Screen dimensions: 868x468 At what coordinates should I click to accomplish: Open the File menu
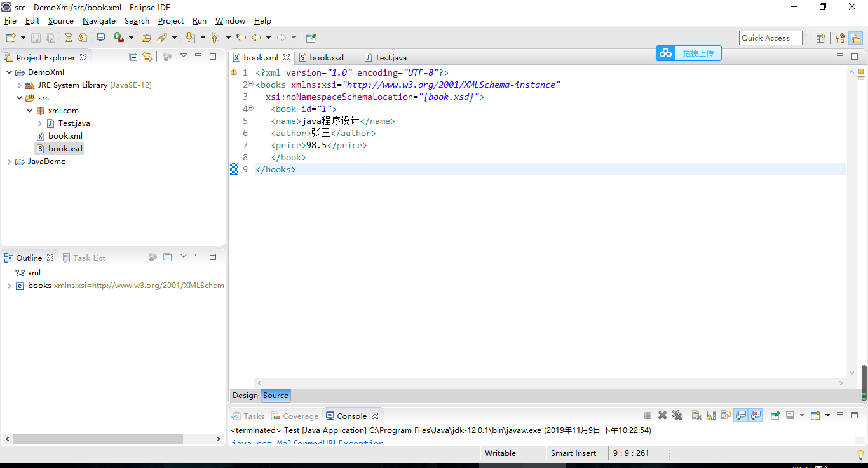pos(10,21)
